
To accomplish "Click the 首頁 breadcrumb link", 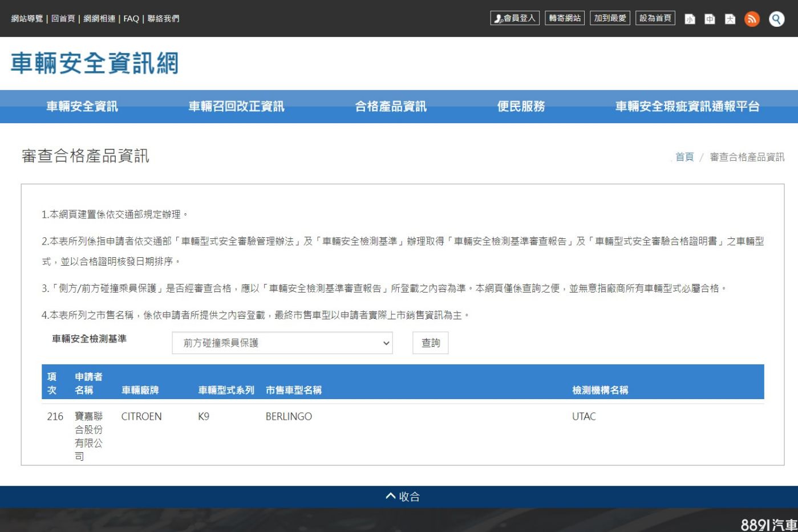I will coord(684,157).
